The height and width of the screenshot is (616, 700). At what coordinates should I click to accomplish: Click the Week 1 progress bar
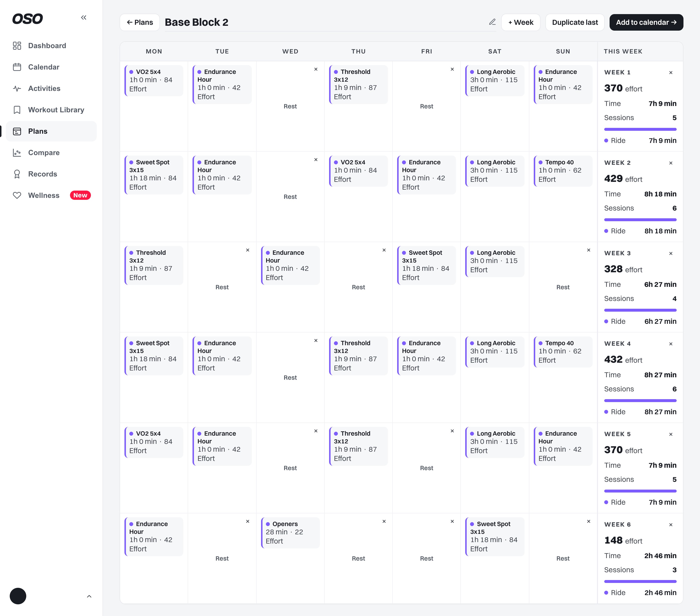pyautogui.click(x=640, y=129)
